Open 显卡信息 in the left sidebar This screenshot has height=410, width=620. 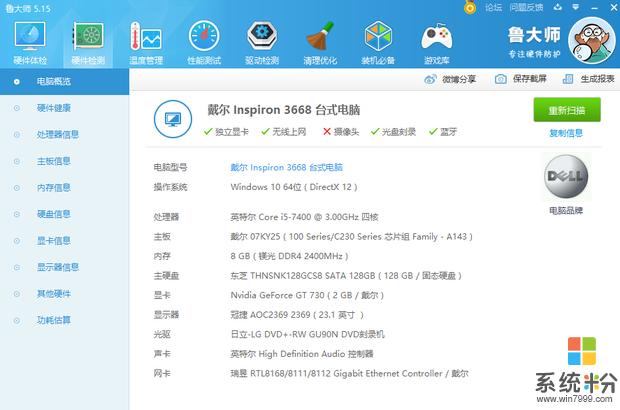54,240
